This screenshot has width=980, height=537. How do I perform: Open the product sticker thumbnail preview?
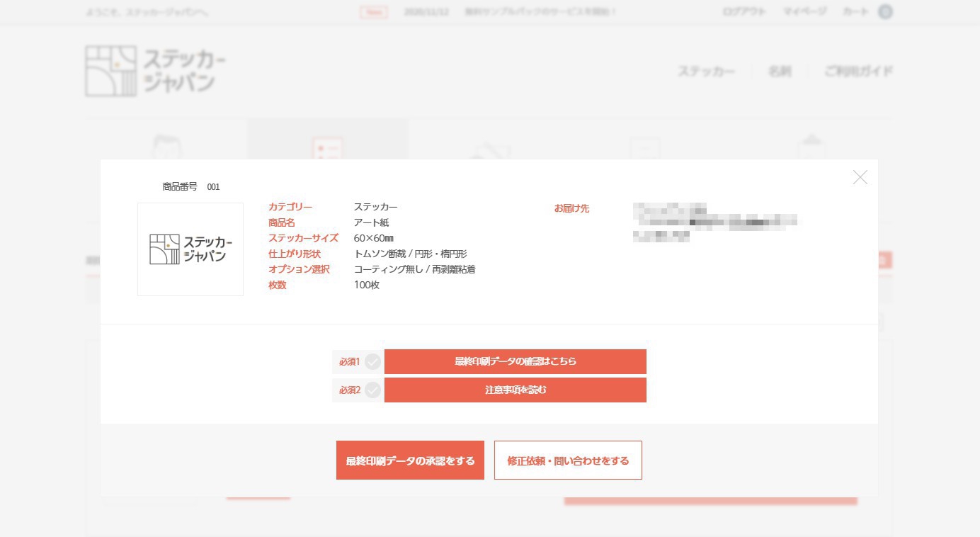click(190, 249)
